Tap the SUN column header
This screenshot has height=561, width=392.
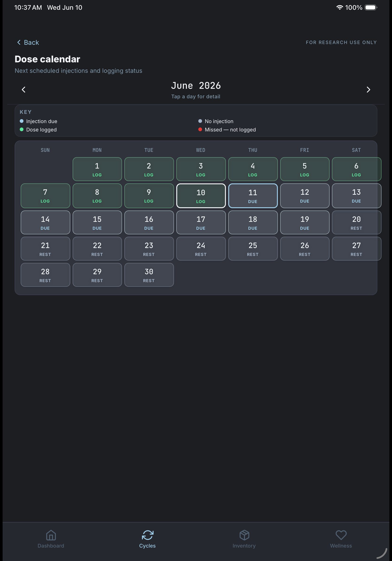pos(45,150)
